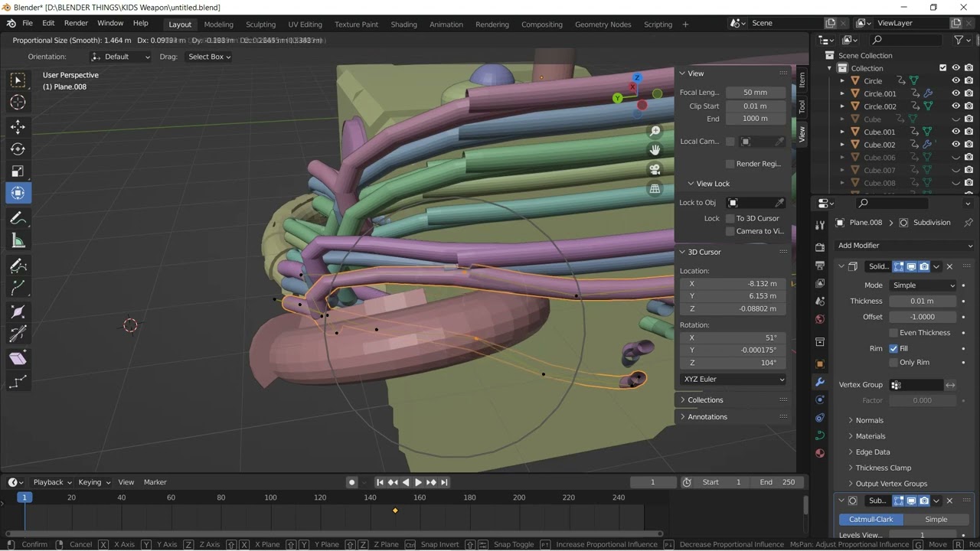Switch to the Scale tool
This screenshot has height=551, width=980.
(18, 171)
